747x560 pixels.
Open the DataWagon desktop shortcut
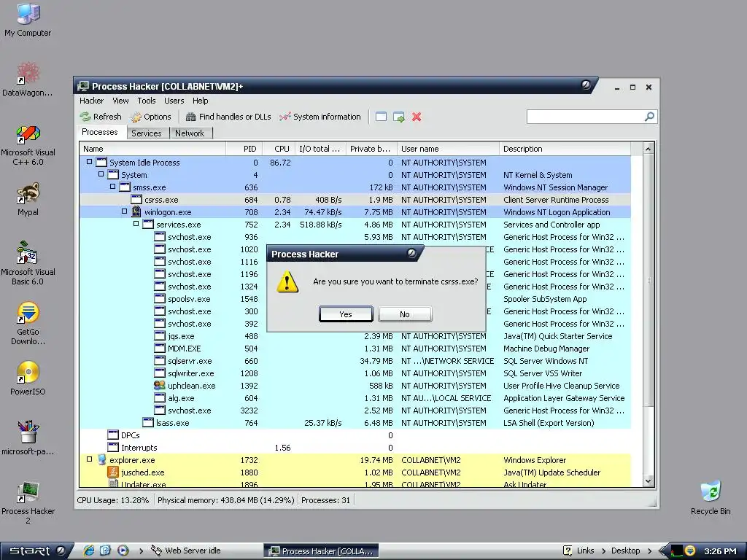(x=28, y=79)
